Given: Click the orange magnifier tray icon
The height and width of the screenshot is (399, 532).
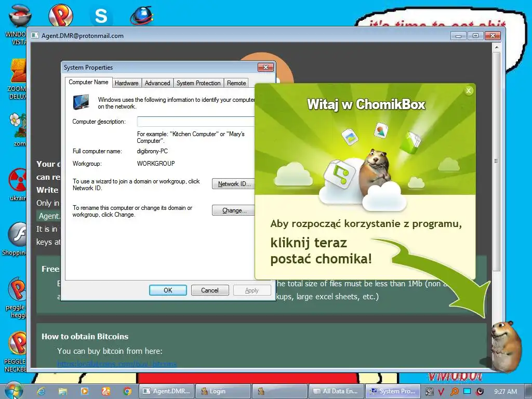Looking at the screenshot, I should (454, 392).
